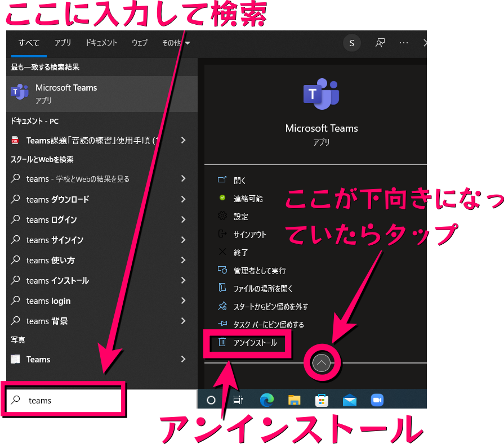Click the feedback person icon in header
Viewport: 504px width, 444px height.
380,43
